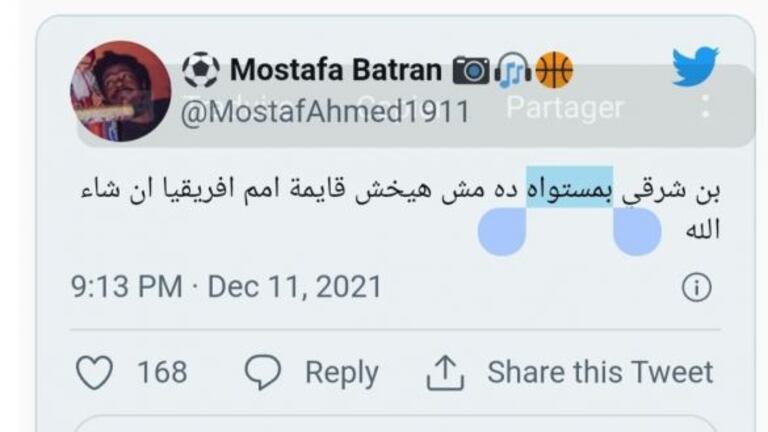Select Partager in the selection toolbar
768x432 pixels.
tap(564, 107)
